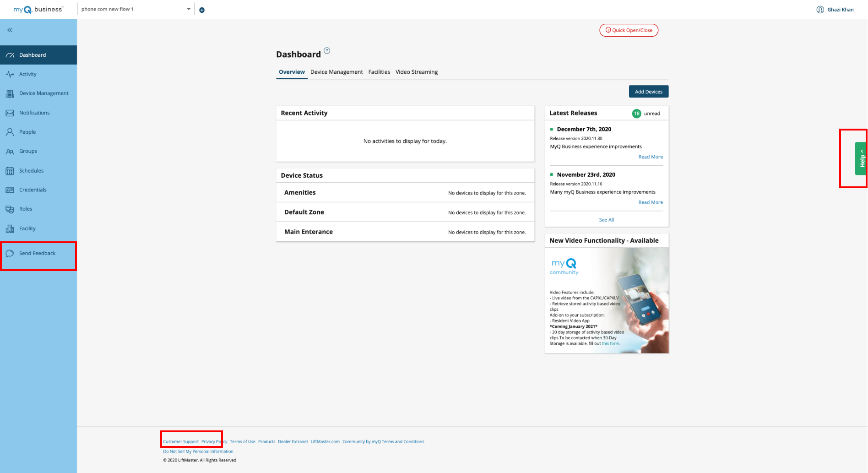
Task: Switch to the Video Streaming tab
Action: pos(417,72)
